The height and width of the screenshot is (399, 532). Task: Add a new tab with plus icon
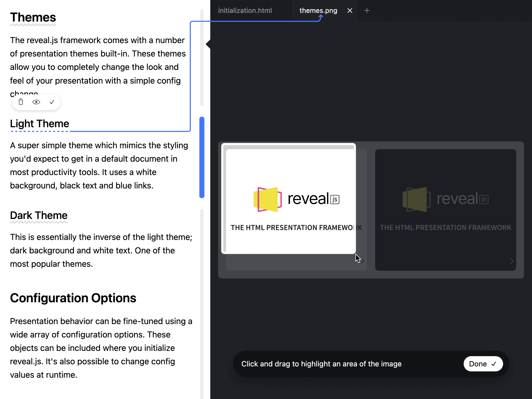click(x=367, y=11)
